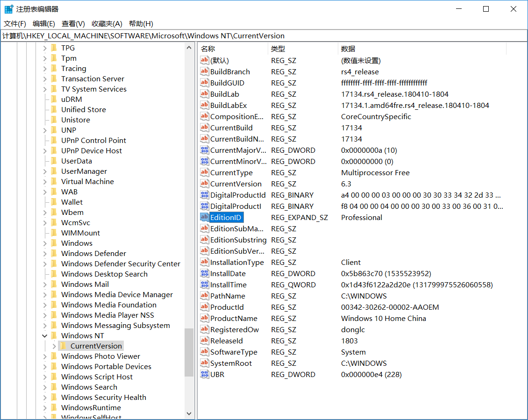Image resolution: width=528 pixels, height=420 pixels.
Task: Select the Windows Script Host key
Action: click(x=97, y=377)
